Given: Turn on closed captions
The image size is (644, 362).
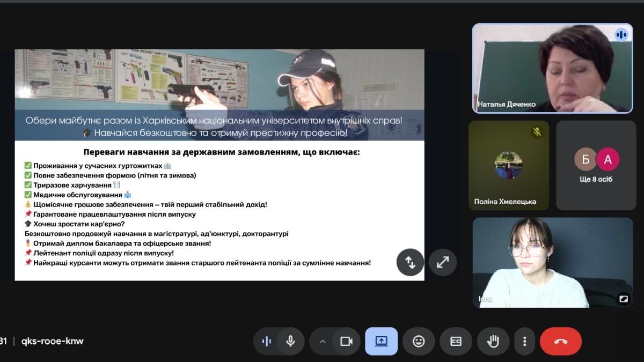Looking at the screenshot, I should coord(456,341).
